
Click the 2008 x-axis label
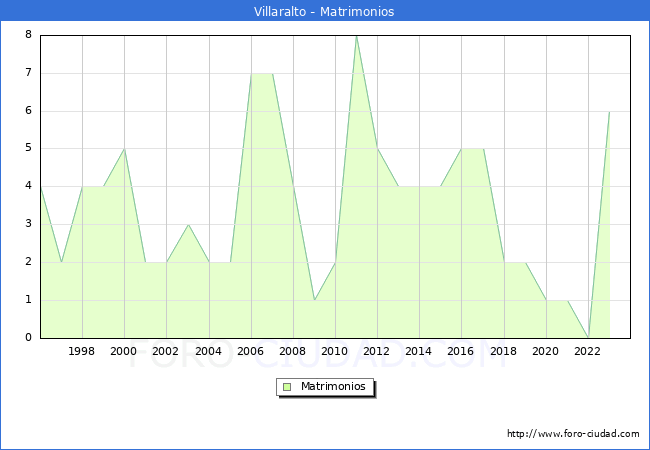(x=293, y=351)
